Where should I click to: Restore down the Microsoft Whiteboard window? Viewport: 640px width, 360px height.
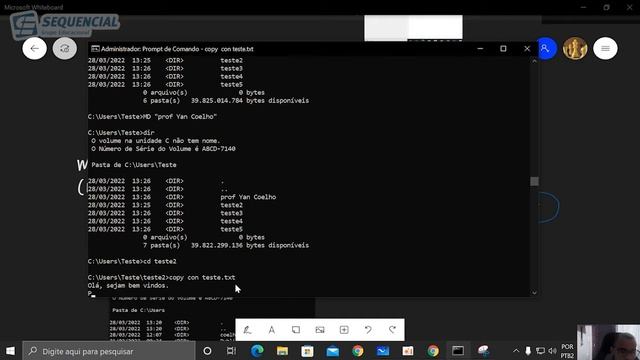coord(607,7)
